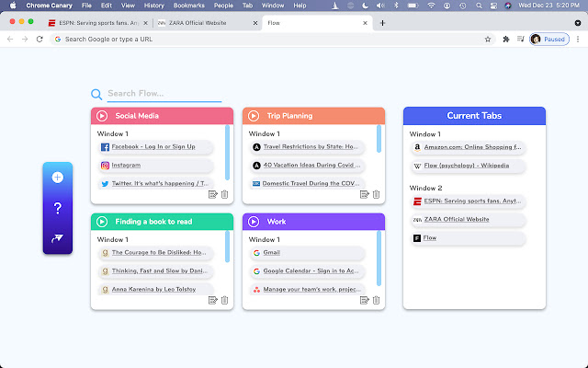Open macOS Spotlight search icon
Image resolution: width=588 pixels, height=368 pixels.
[x=479, y=6]
